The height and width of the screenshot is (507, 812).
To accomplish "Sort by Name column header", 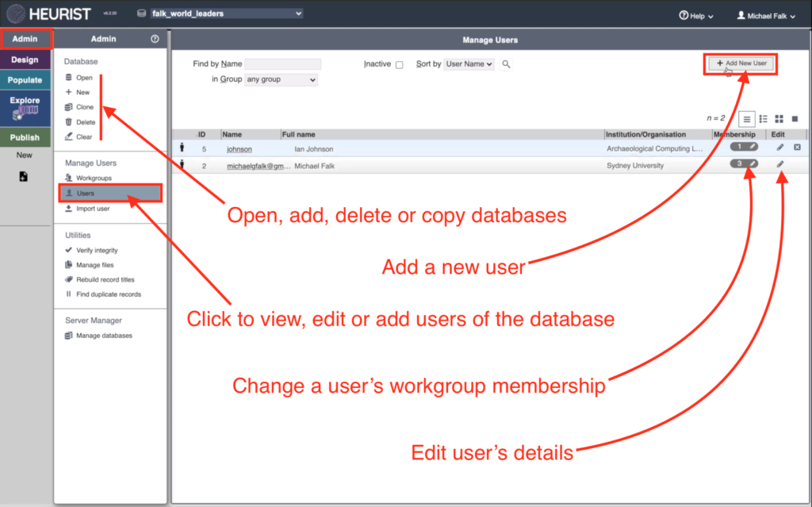I will click(x=232, y=134).
